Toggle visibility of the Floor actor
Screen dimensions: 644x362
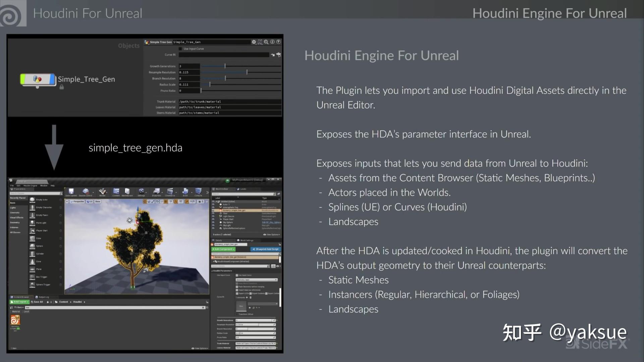tap(214, 214)
